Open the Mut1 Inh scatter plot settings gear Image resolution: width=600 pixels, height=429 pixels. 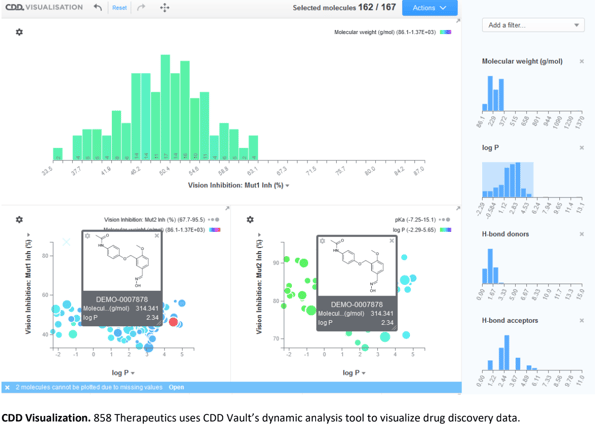(x=19, y=219)
